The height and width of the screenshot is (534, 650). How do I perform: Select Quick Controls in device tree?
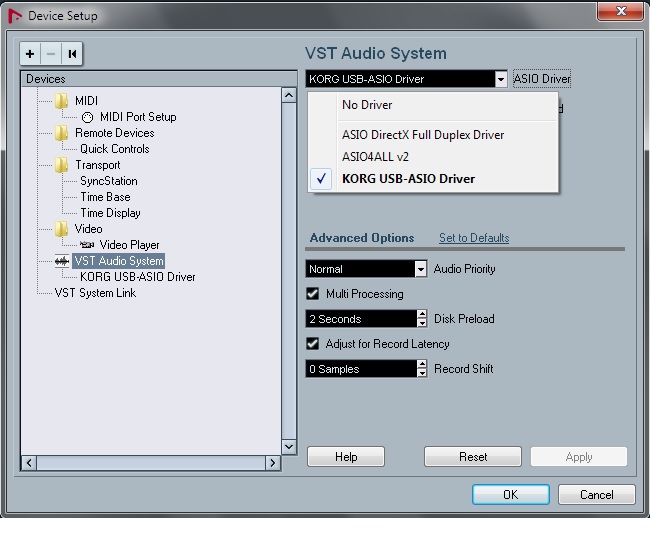point(115,149)
